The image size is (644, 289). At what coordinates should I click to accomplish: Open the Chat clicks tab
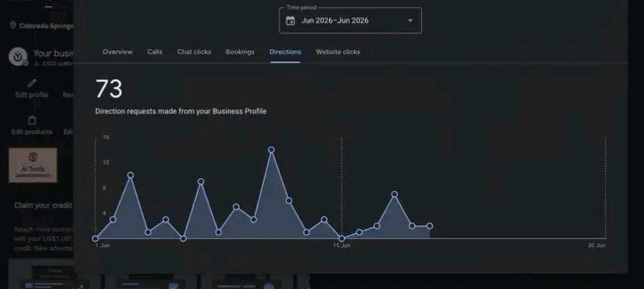coord(194,52)
